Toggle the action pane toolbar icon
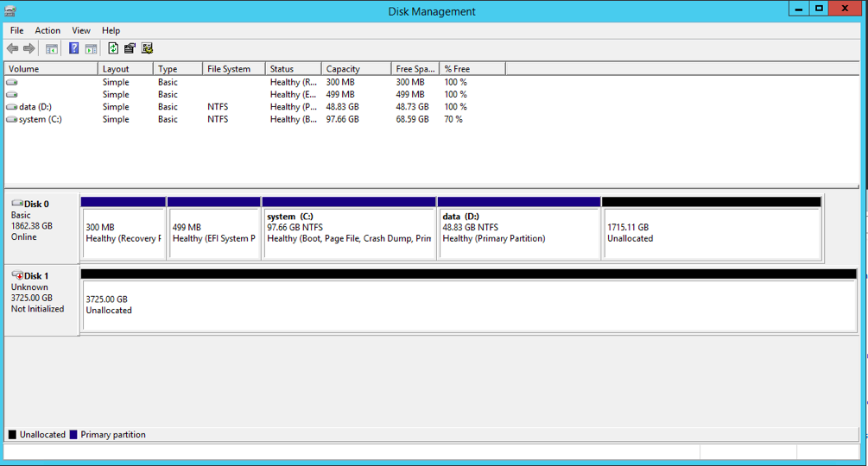868x466 pixels. coord(91,49)
